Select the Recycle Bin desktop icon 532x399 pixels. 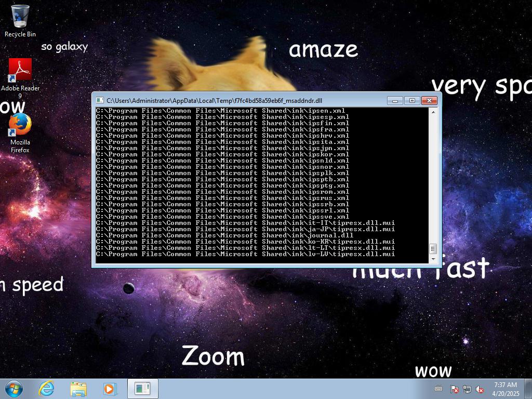(x=20, y=21)
